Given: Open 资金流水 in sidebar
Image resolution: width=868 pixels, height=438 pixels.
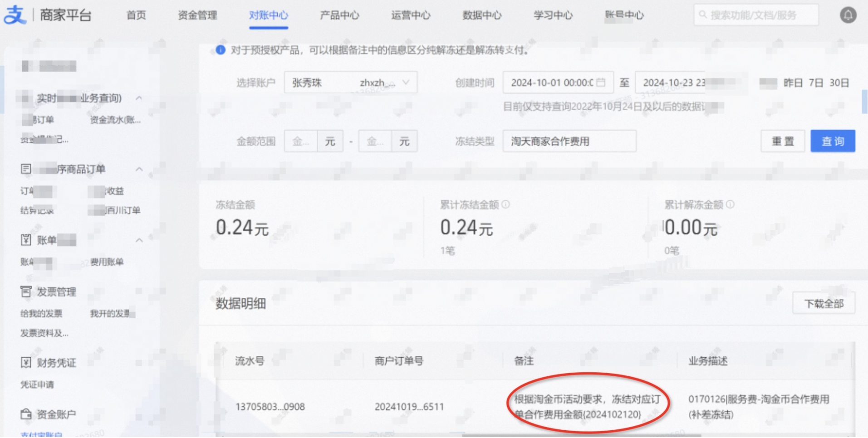Looking at the screenshot, I should [115, 120].
